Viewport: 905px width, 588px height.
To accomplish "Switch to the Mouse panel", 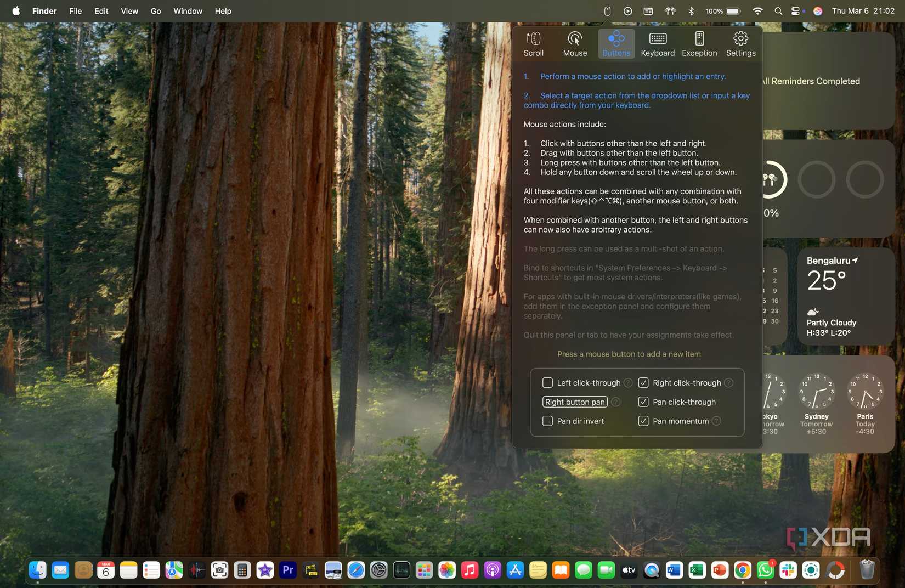I will (574, 43).
